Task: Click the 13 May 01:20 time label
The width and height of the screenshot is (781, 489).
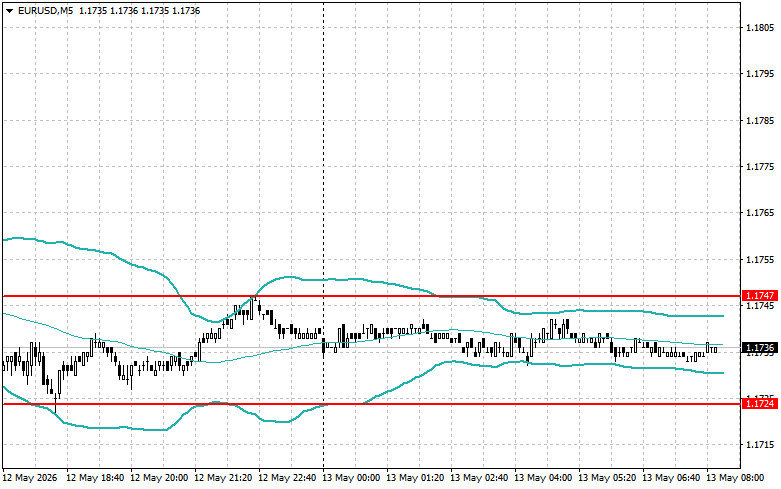Action: [415, 478]
